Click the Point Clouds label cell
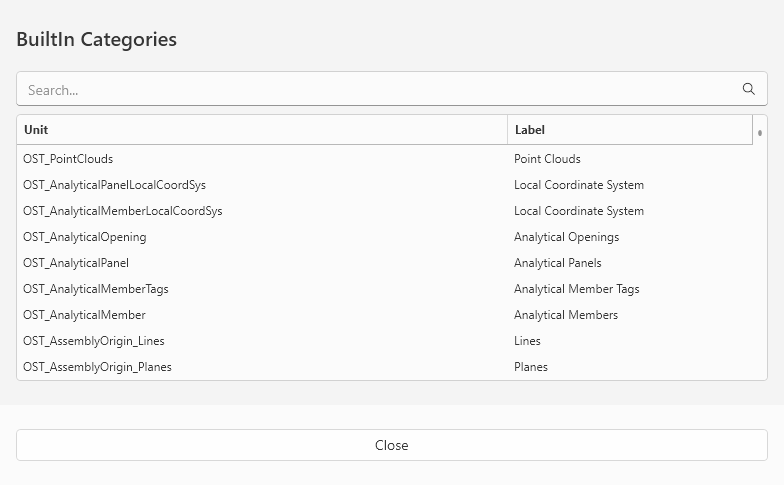The width and height of the screenshot is (784, 485). tap(547, 159)
